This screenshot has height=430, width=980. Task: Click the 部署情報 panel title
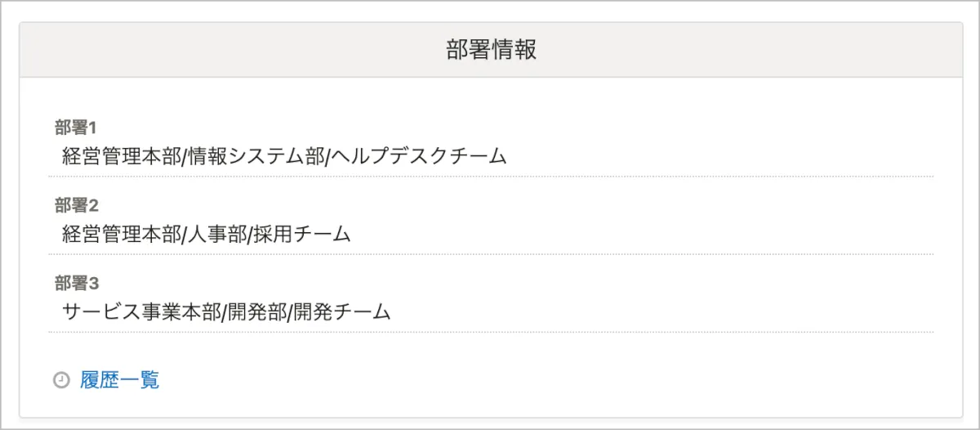(x=491, y=50)
